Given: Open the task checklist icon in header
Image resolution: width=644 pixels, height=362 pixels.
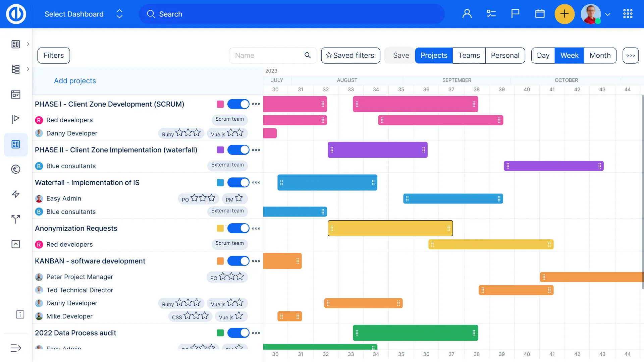Looking at the screenshot, I should [491, 14].
